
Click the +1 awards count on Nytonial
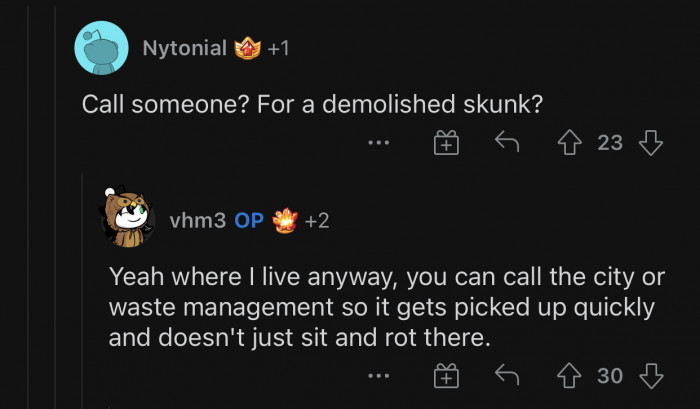point(279,48)
